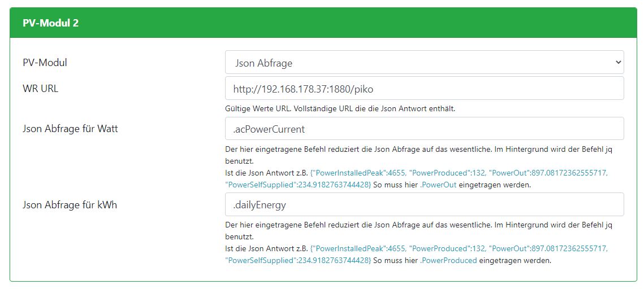
Task: Click the WR URL label
Action: [40, 89]
